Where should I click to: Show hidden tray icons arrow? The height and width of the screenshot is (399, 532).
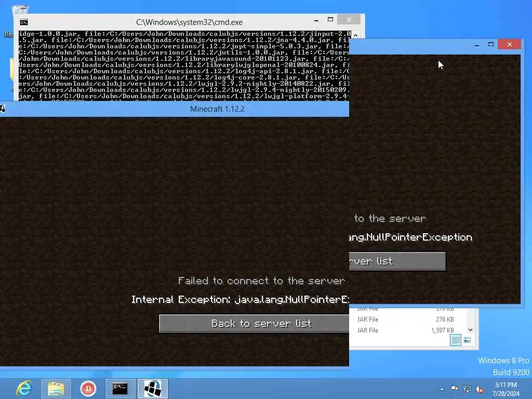[x=442, y=389]
